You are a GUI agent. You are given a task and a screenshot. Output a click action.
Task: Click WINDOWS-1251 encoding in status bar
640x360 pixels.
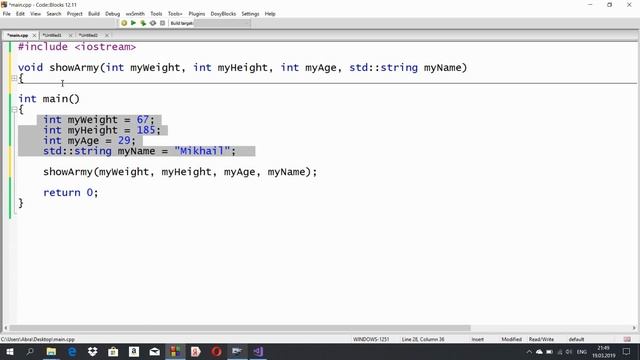tap(371, 340)
